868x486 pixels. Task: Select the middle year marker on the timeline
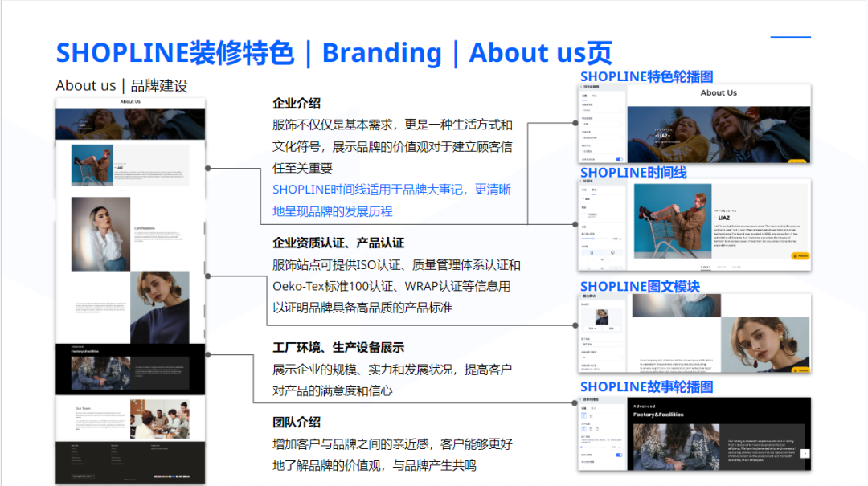click(721, 268)
